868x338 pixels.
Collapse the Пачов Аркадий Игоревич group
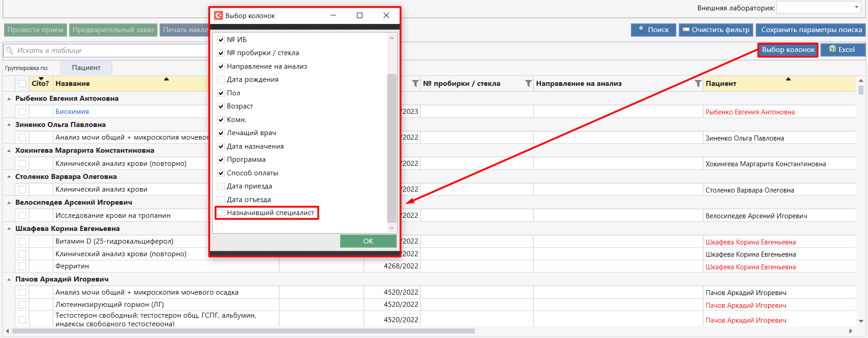(9, 279)
